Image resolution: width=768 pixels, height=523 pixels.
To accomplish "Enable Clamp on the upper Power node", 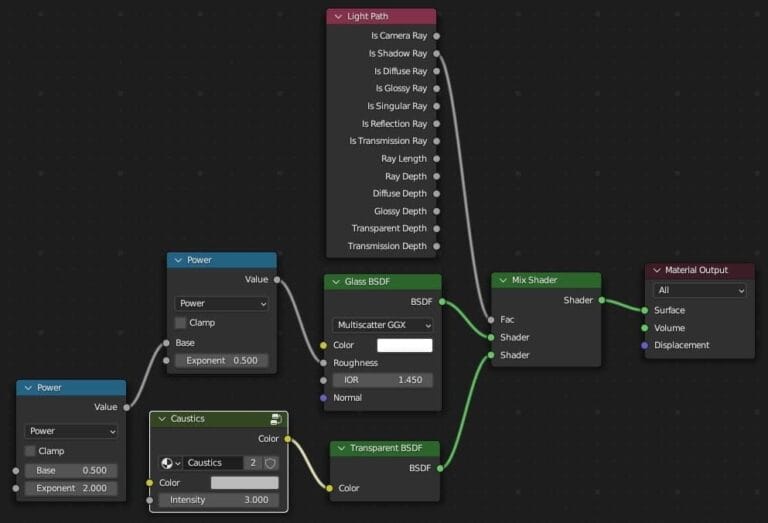I will 180,323.
